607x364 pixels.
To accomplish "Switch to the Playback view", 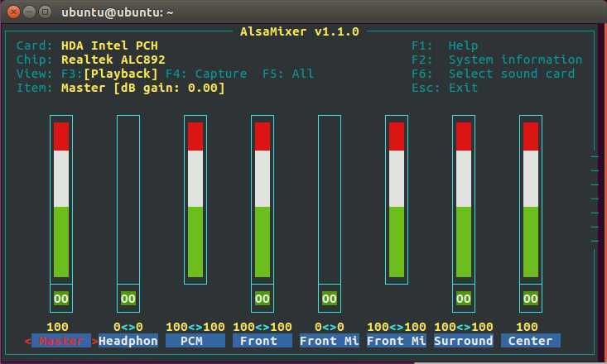I will coord(121,74).
